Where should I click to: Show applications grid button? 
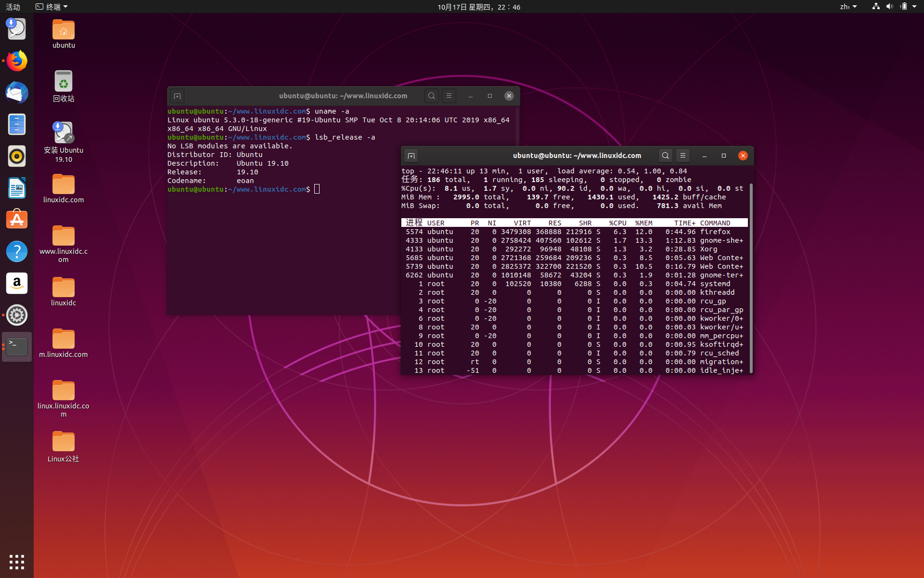pyautogui.click(x=17, y=562)
